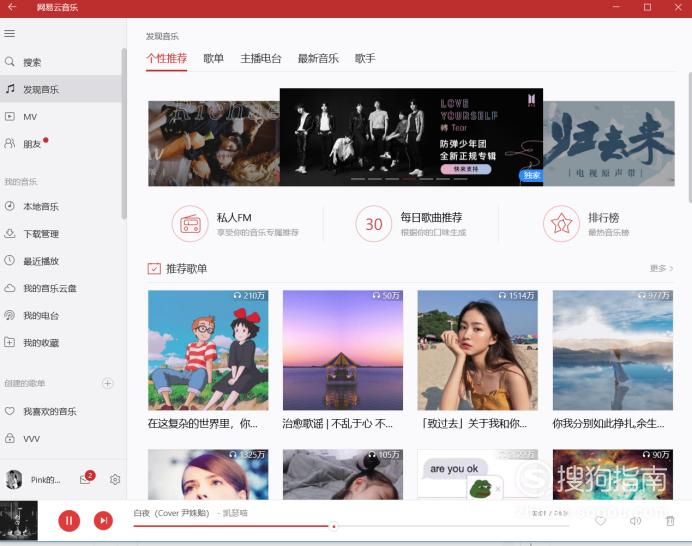Click the Pink user avatar

(14, 480)
